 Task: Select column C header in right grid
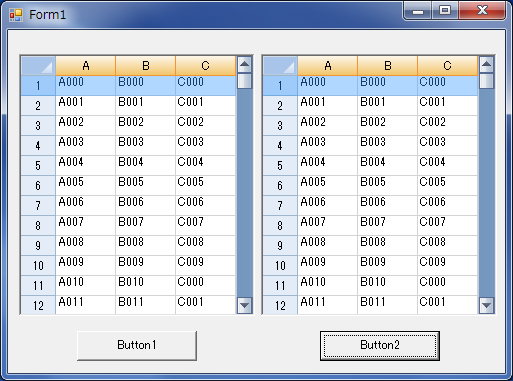[x=447, y=66]
